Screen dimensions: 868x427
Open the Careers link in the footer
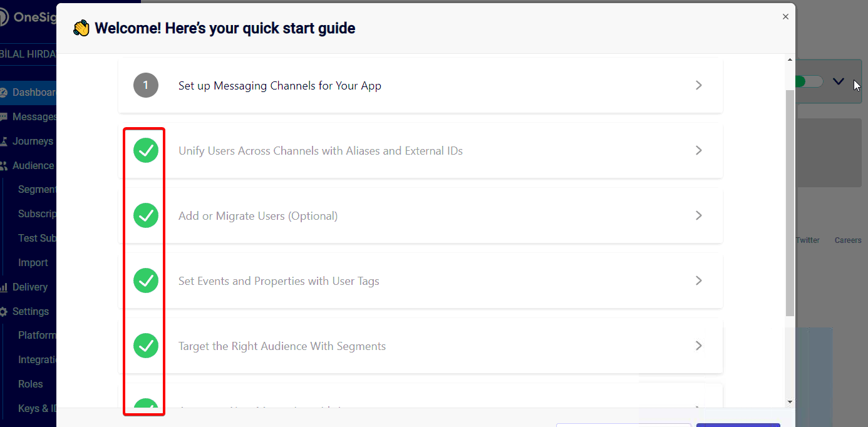(848, 240)
